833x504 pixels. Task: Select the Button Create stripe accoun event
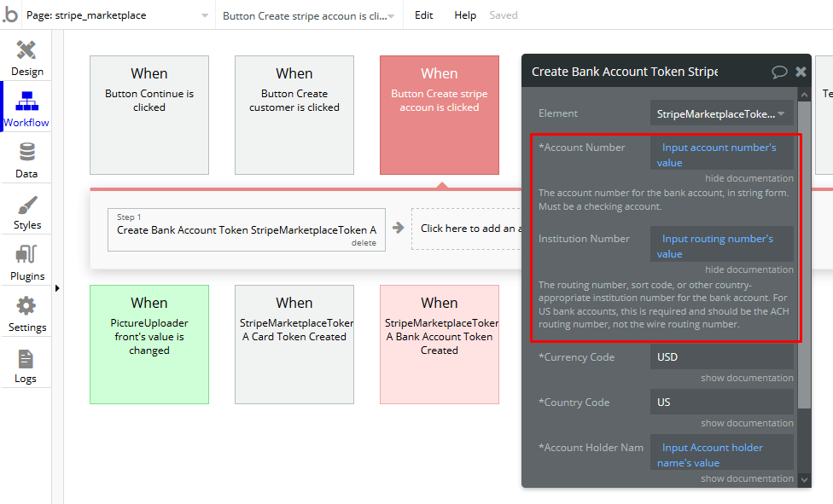(440, 115)
